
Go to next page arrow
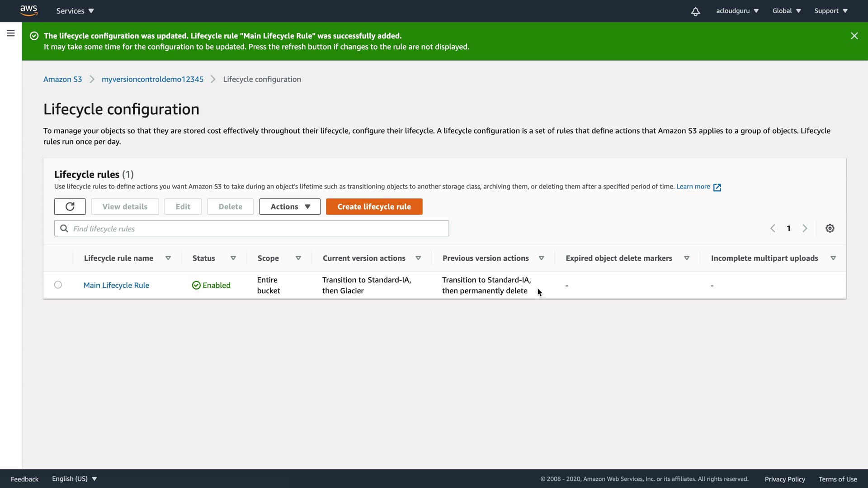point(805,228)
